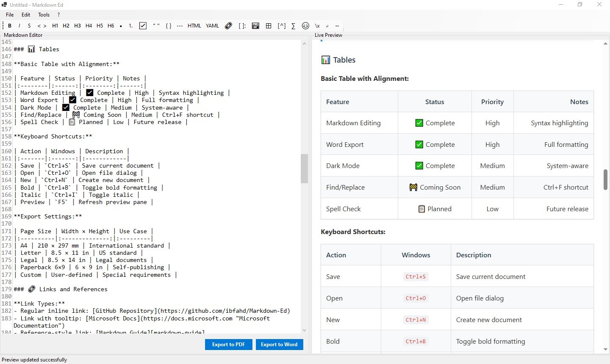This screenshot has height=364, width=610.
Task: Insert a blockquote with the quotes button
Action: (x=156, y=26)
